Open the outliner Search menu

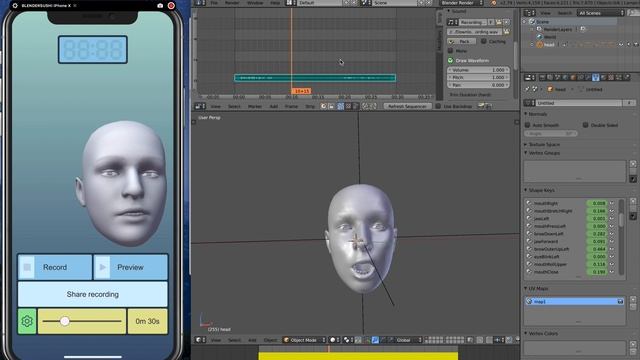[x=565, y=13]
